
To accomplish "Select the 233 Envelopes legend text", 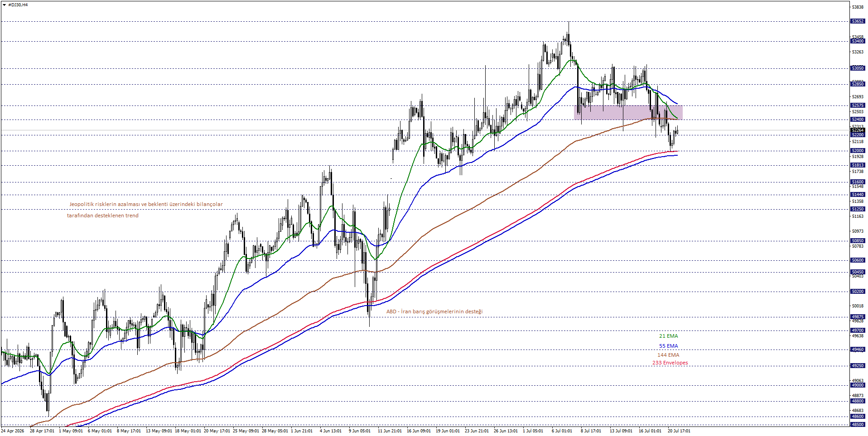I will 670,363.
